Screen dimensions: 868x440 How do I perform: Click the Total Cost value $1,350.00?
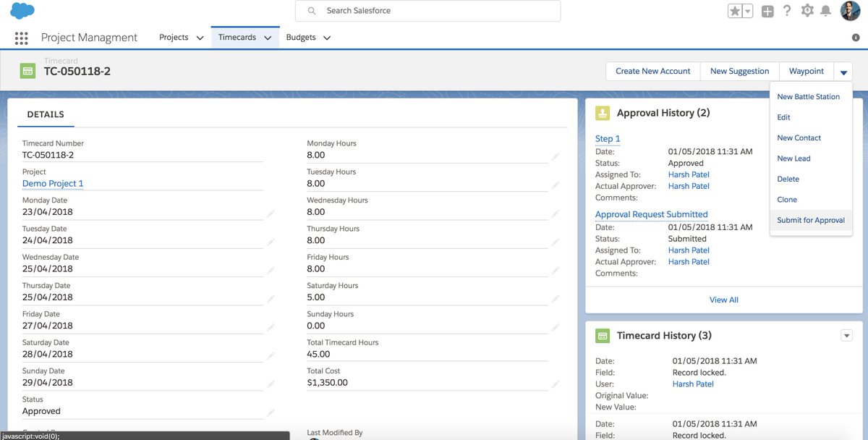pyautogui.click(x=327, y=383)
